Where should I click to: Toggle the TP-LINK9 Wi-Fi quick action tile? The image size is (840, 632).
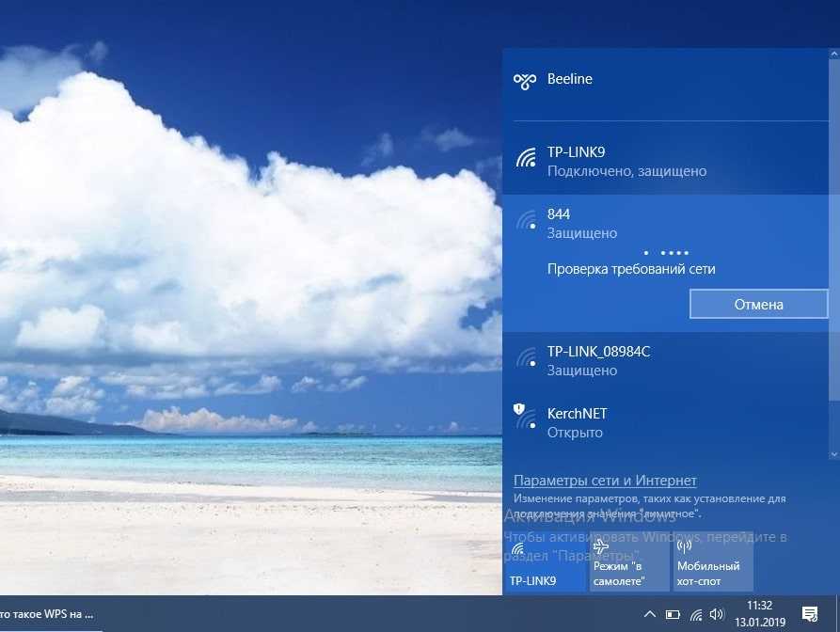(x=545, y=563)
